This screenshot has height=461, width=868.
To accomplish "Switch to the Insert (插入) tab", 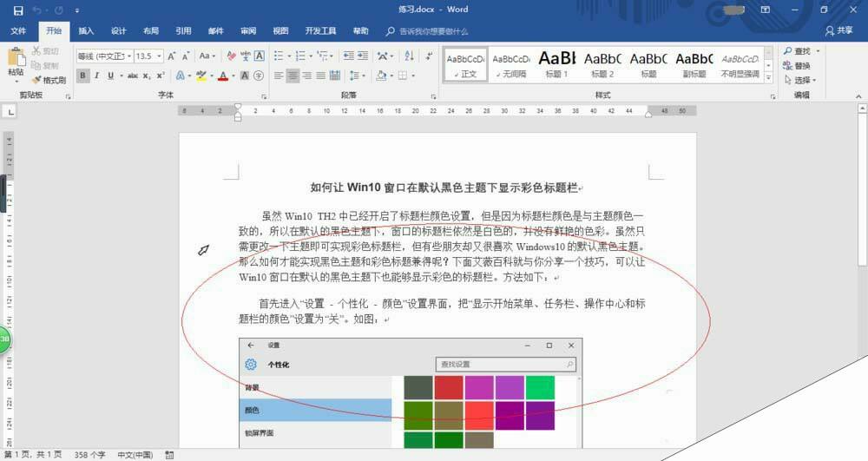I will (86, 31).
